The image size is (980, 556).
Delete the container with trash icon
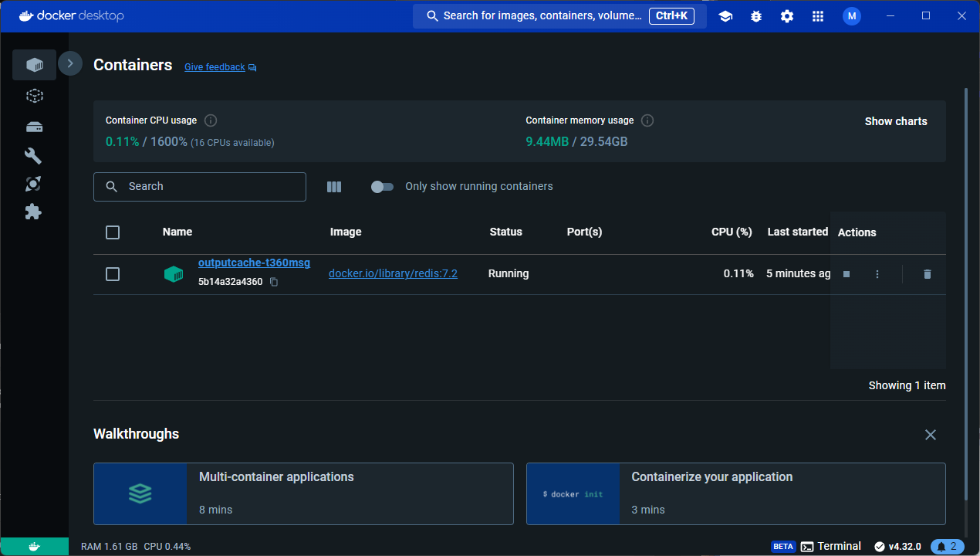(x=927, y=274)
